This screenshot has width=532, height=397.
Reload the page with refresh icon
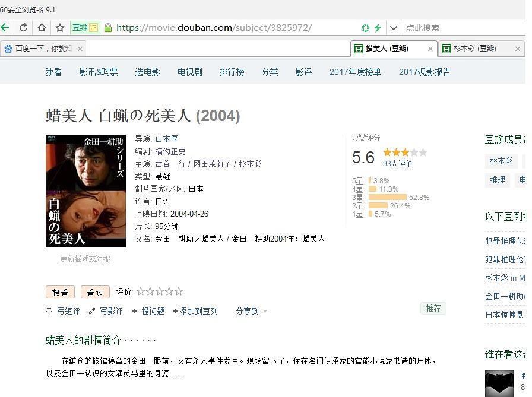23,27
